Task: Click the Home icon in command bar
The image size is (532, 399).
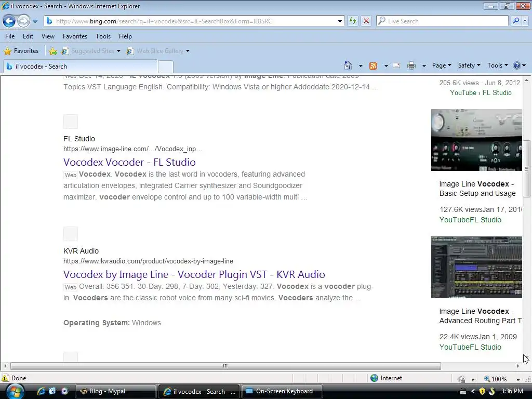Action: pyautogui.click(x=348, y=65)
